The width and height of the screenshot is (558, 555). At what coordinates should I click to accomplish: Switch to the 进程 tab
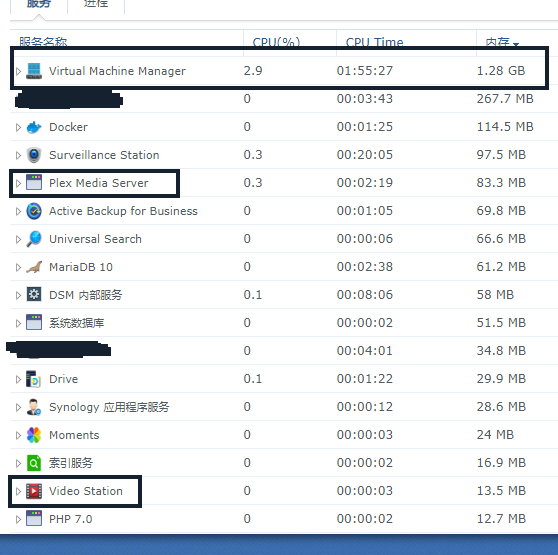tap(96, 5)
